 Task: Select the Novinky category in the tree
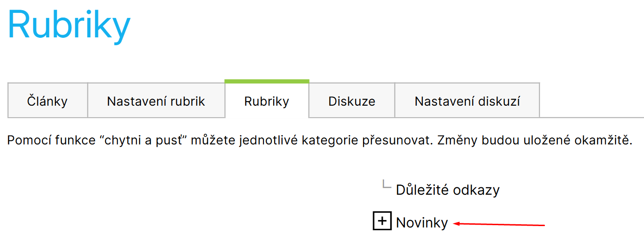tap(422, 223)
